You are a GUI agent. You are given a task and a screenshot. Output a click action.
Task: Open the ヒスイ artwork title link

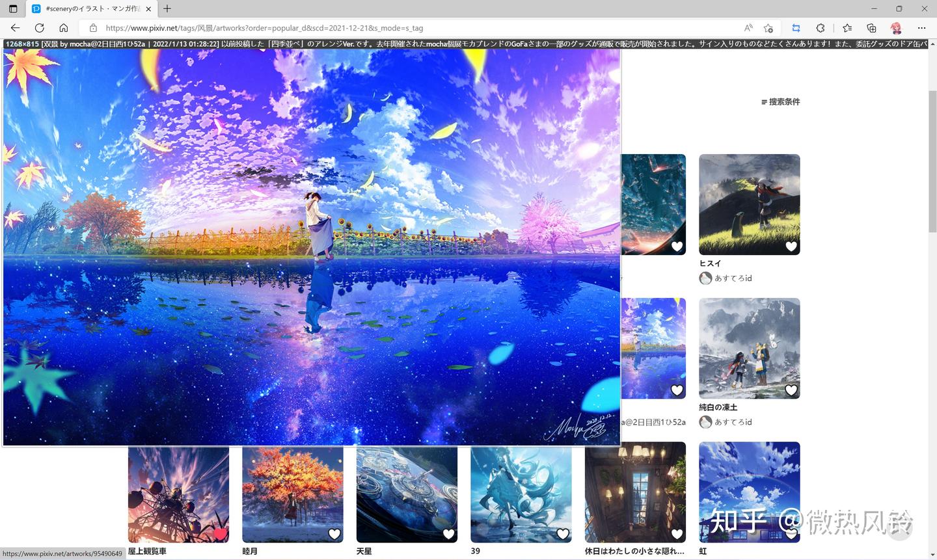point(711,263)
